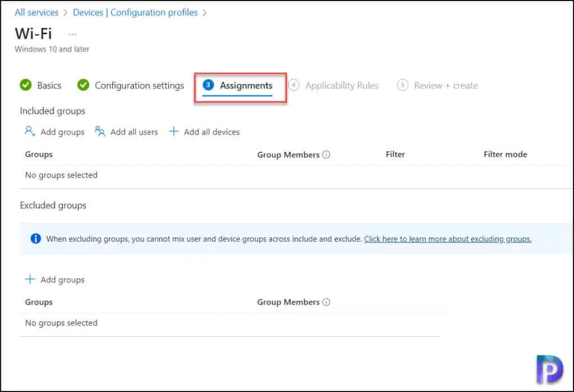The image size is (574, 392).
Task: Open the ellipsis menu beside Wi-Fi title
Action: 73,34
